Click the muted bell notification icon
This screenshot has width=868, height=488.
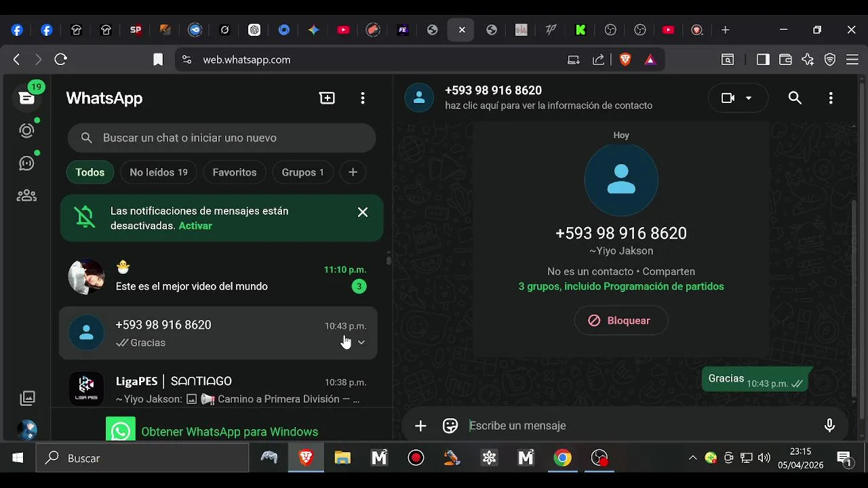coord(85,218)
